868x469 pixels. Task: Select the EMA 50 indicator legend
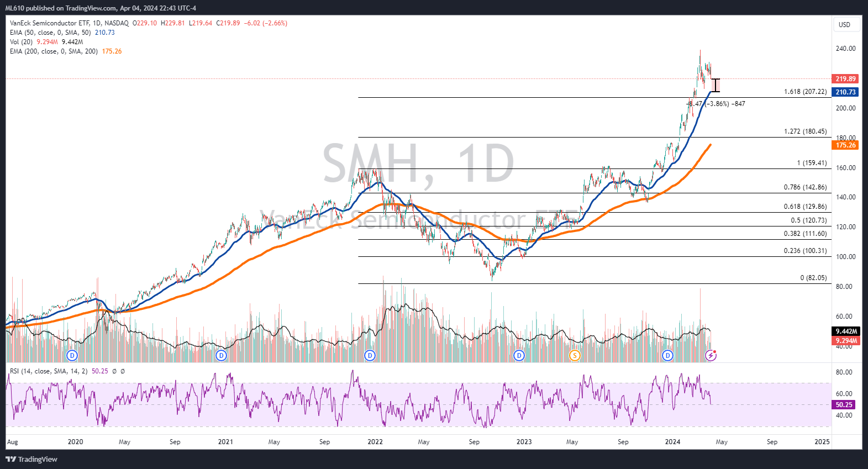[50, 33]
